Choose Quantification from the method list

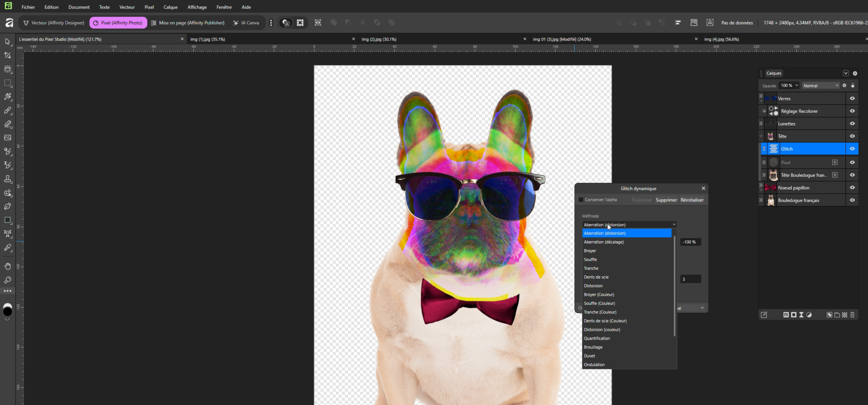tap(597, 338)
